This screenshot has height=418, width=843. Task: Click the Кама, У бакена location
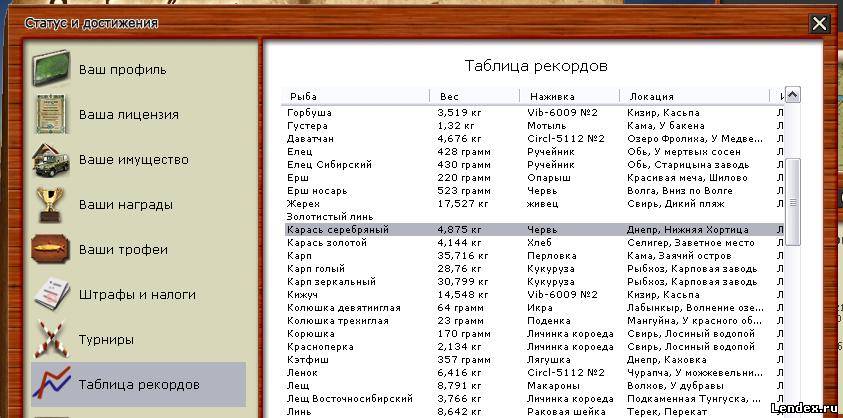tap(666, 126)
